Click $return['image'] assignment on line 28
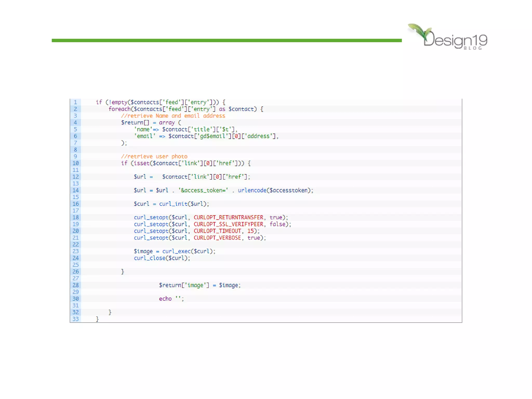The image size is (532, 399). [184, 285]
